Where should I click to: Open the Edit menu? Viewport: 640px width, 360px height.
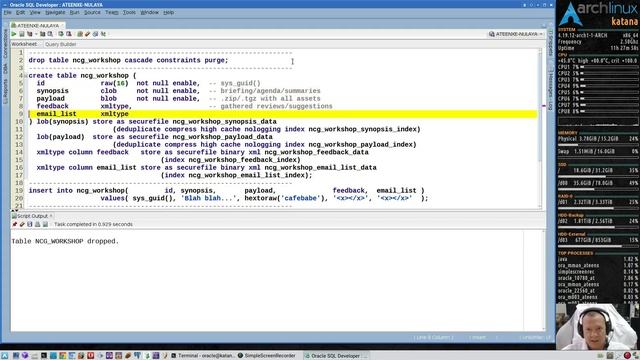coord(20,13)
